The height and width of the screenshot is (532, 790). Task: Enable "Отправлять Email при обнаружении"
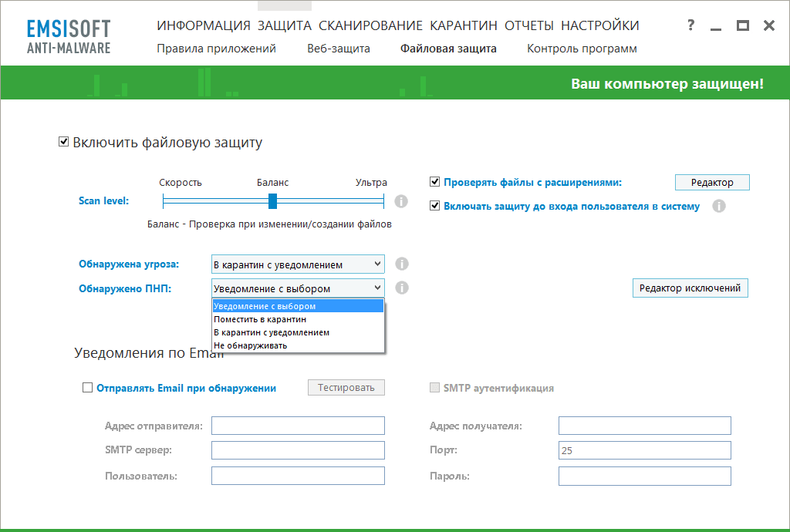coord(86,388)
